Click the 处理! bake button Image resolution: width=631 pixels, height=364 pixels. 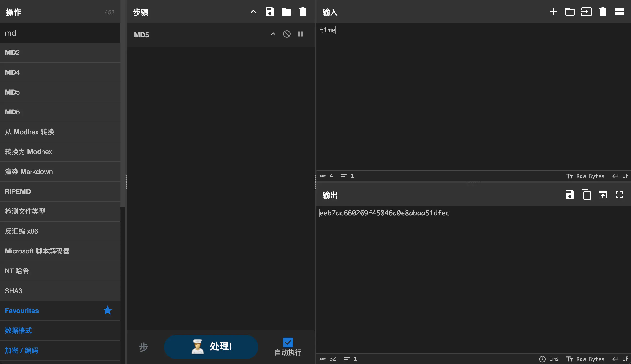[211, 347]
